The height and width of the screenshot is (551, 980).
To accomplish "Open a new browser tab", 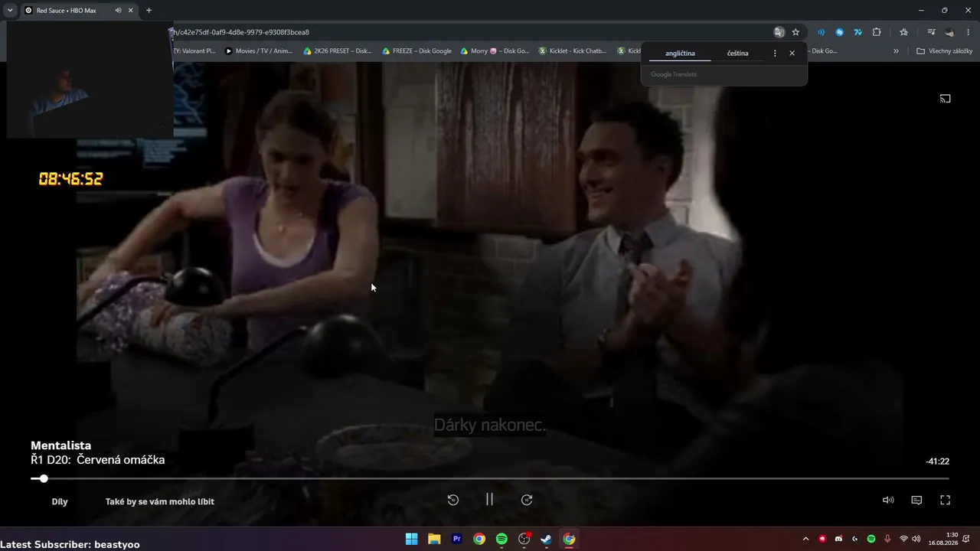I will [149, 11].
